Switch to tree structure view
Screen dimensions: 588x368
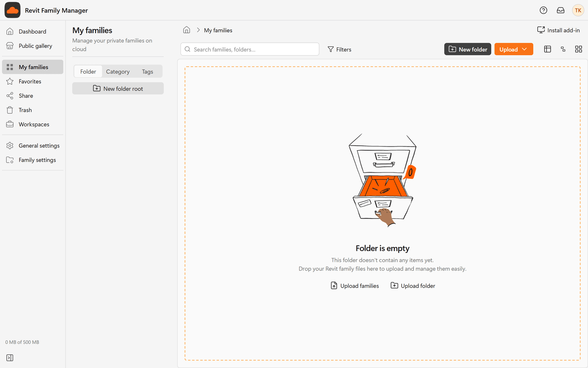(x=563, y=49)
